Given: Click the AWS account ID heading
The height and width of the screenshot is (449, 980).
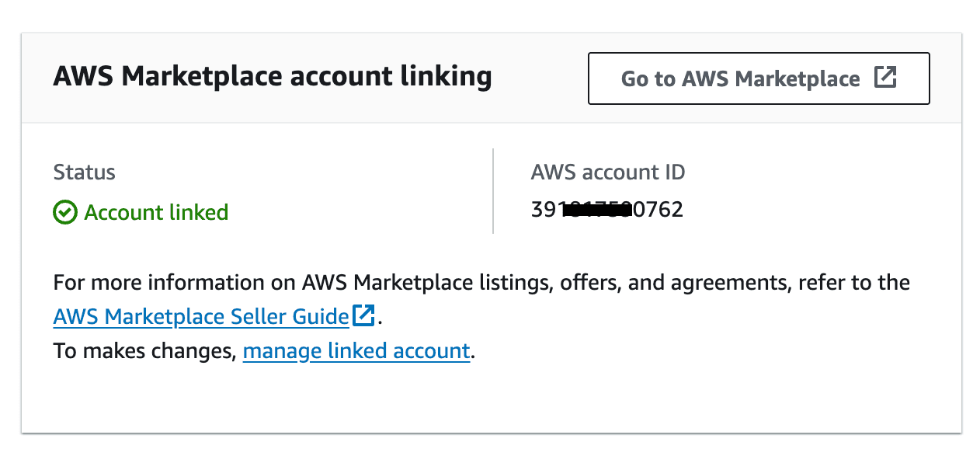Looking at the screenshot, I should point(607,172).
